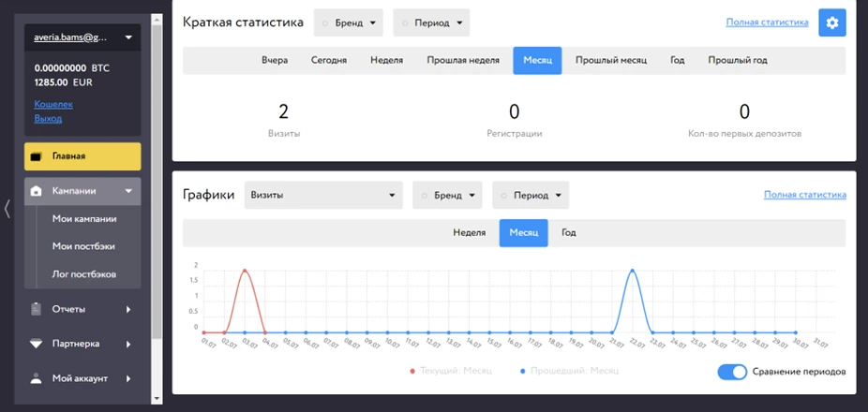
Task: Click the Кампании house icon
Action: [37, 191]
